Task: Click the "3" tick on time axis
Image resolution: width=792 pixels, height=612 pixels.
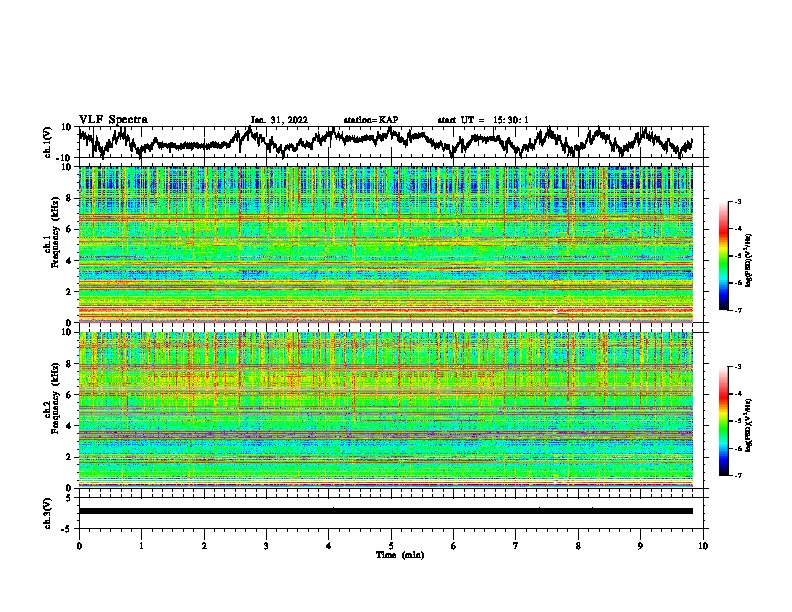Action: [266, 546]
